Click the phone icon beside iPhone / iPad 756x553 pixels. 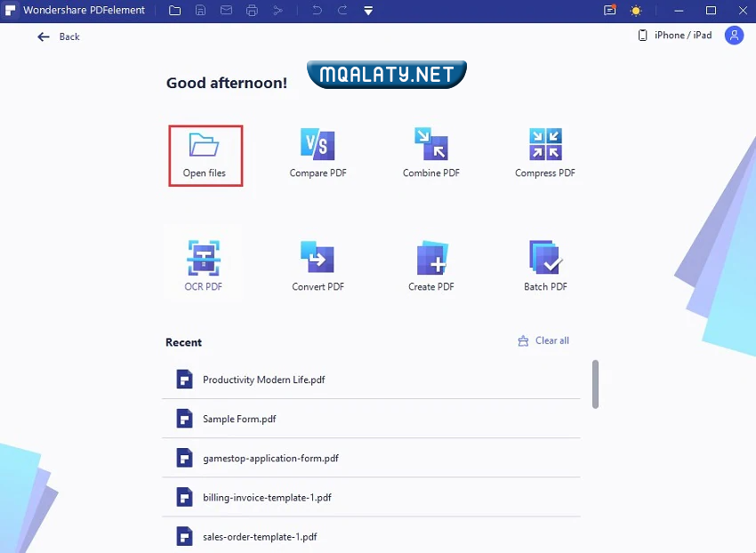(642, 36)
